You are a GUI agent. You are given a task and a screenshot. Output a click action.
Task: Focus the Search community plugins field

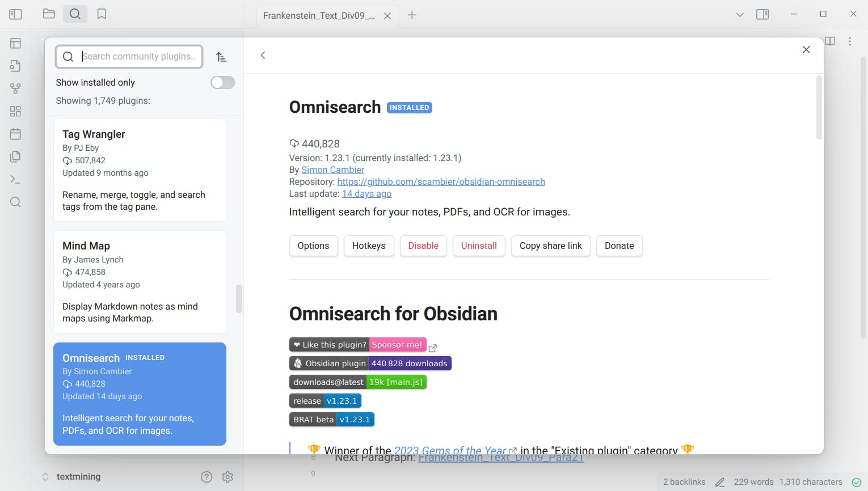[x=129, y=57]
